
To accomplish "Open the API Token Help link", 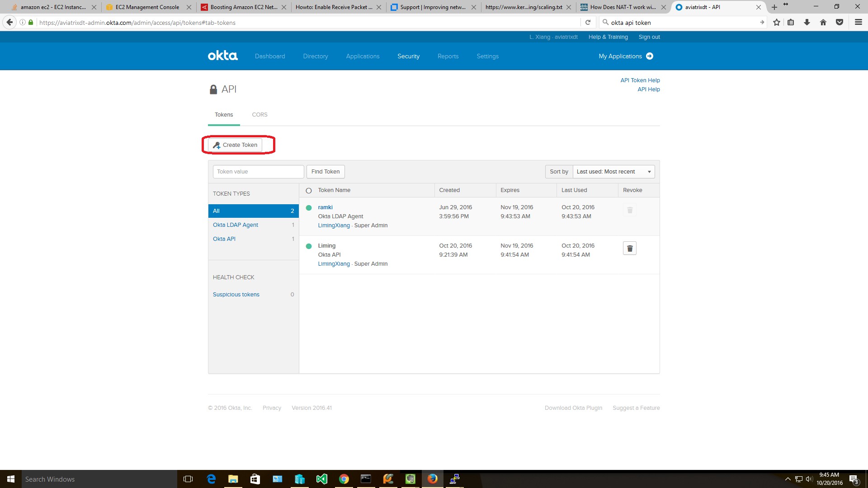I will [x=640, y=80].
